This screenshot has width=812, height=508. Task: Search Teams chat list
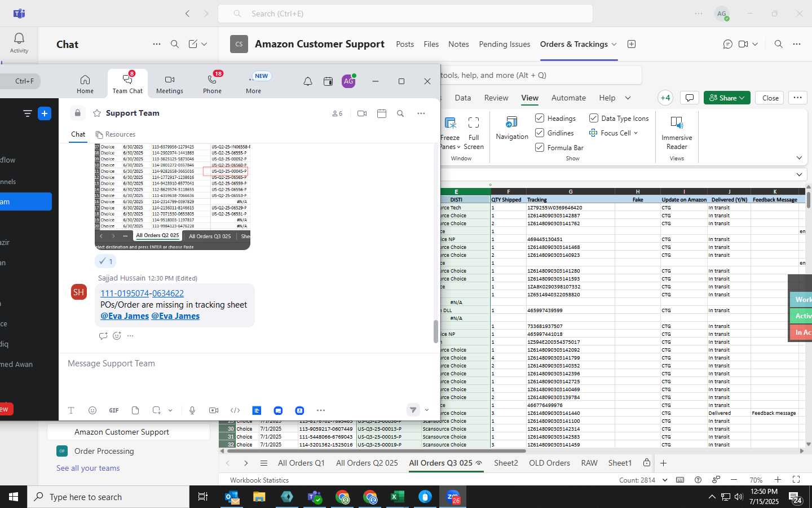click(175, 44)
